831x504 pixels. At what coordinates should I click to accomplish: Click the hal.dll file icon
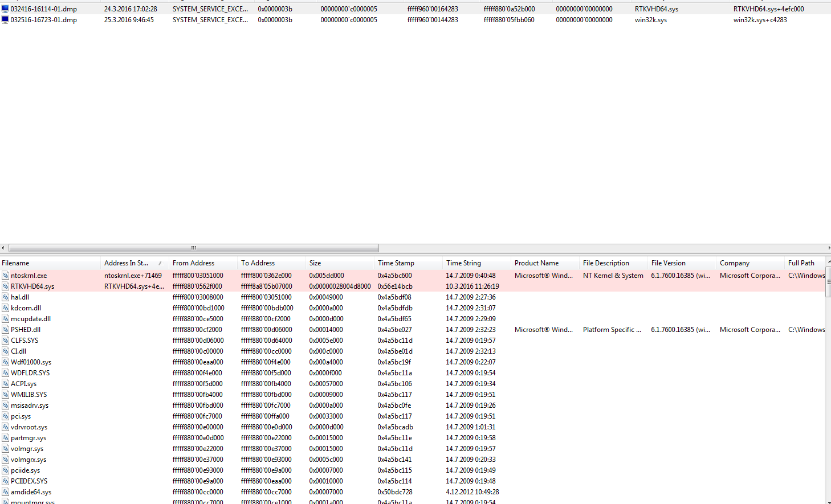tap(5, 297)
